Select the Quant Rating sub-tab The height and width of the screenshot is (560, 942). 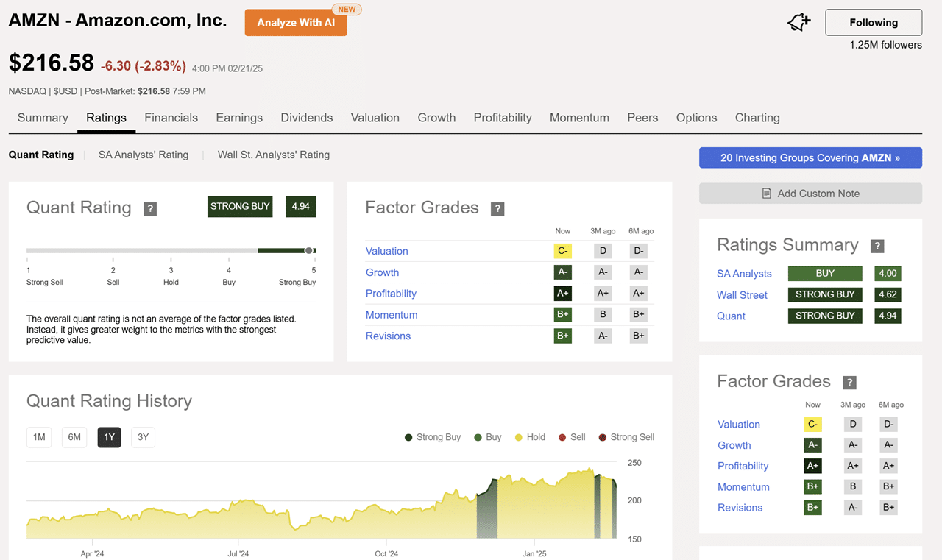41,155
